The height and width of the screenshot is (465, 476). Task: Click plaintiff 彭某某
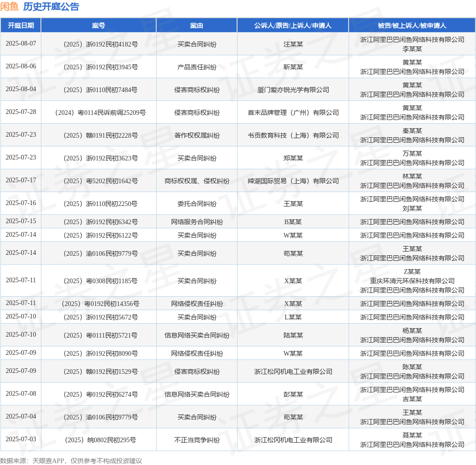click(293, 394)
